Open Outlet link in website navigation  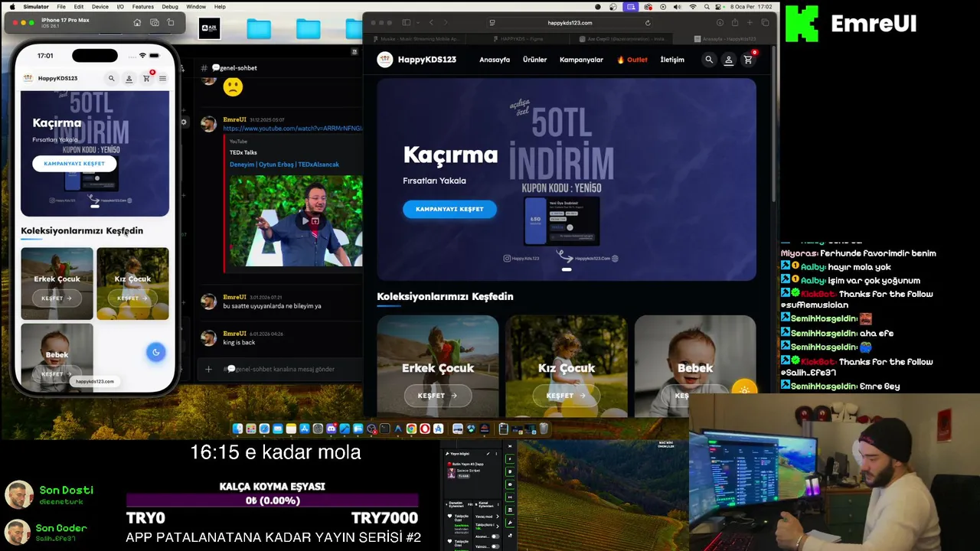[632, 60]
